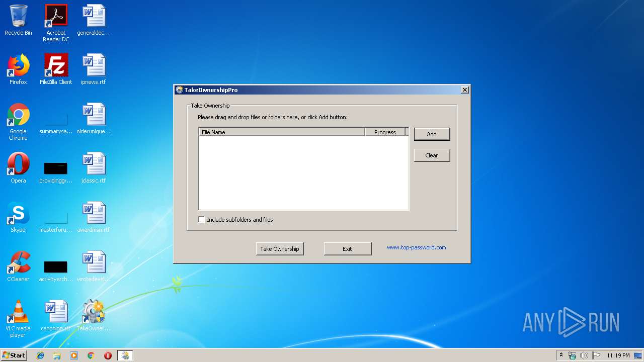
Task: Open the Recycle Bin desktop icon
Action: (x=18, y=20)
